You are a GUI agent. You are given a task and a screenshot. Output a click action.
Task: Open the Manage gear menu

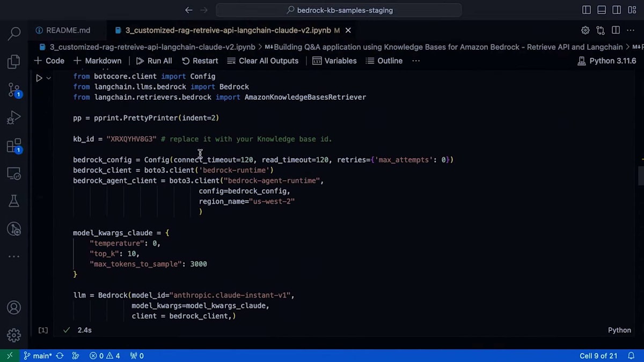tap(14, 335)
